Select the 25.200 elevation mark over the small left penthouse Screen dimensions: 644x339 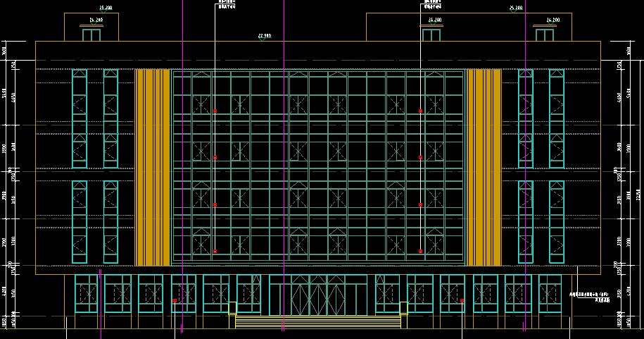tap(106, 8)
